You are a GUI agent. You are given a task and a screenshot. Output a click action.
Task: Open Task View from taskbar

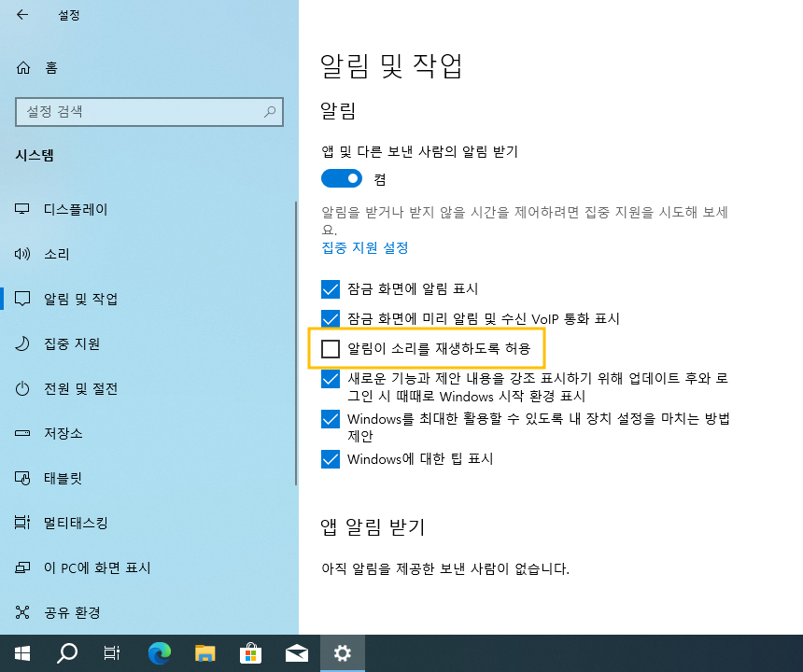112,653
